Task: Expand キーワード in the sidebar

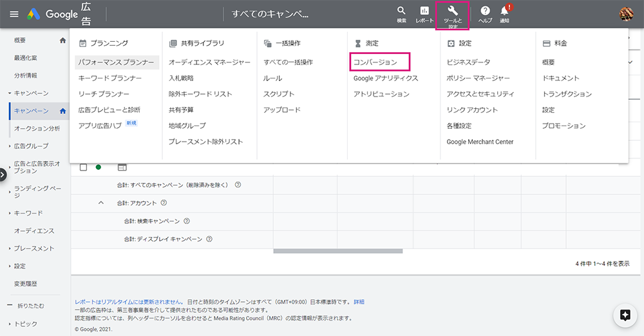Action: pyautogui.click(x=10, y=213)
